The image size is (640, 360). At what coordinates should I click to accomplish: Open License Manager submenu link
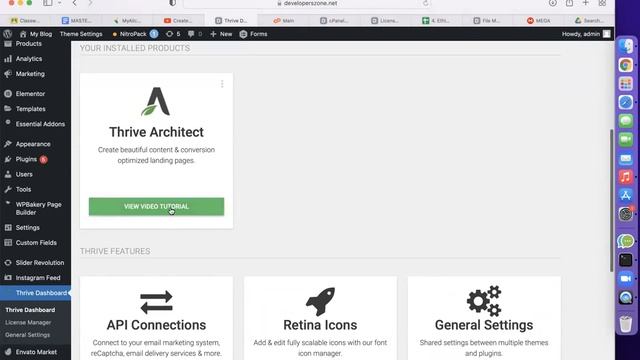(x=28, y=322)
